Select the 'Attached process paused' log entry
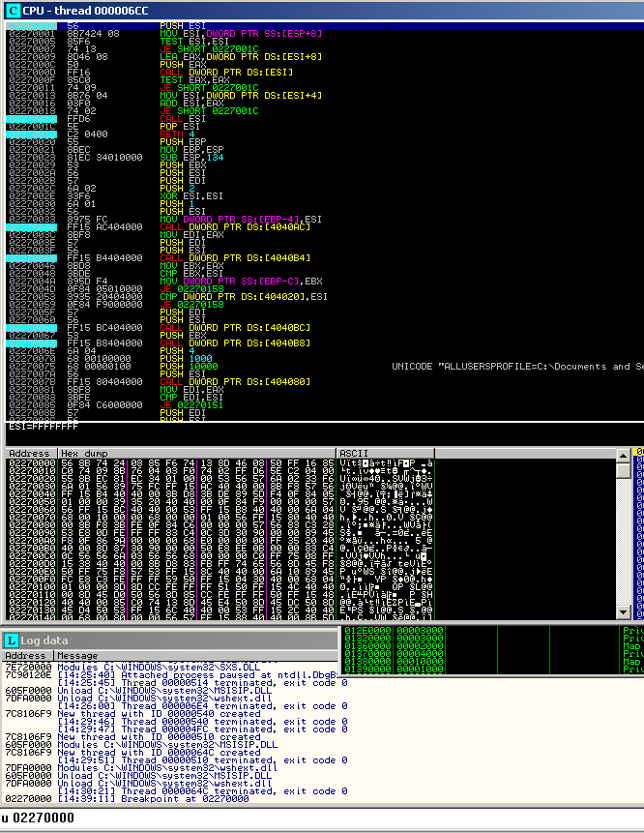 pos(193,675)
